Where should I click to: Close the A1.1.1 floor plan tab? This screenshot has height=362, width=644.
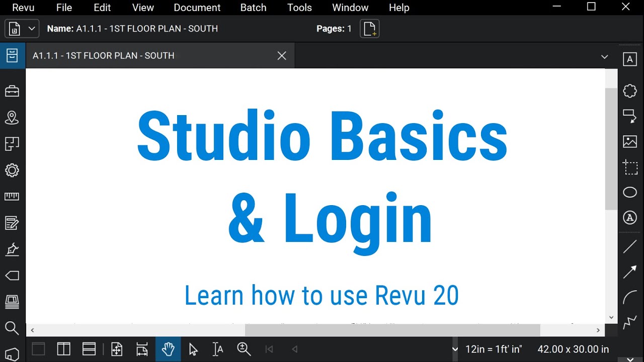coord(282,56)
